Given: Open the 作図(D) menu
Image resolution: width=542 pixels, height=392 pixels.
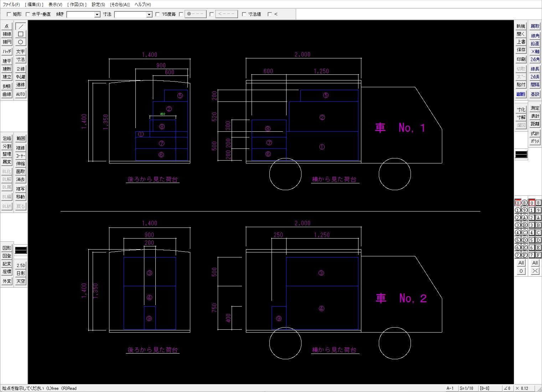Looking at the screenshot, I should (77, 5).
